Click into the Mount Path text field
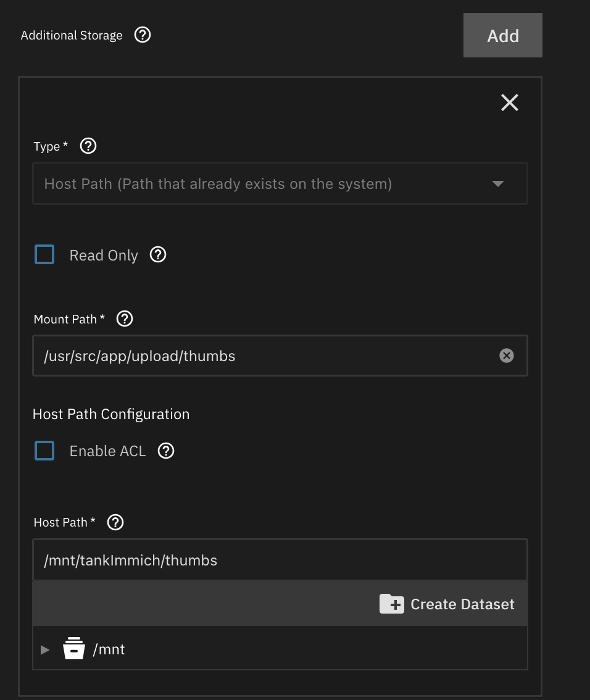 click(x=265, y=356)
